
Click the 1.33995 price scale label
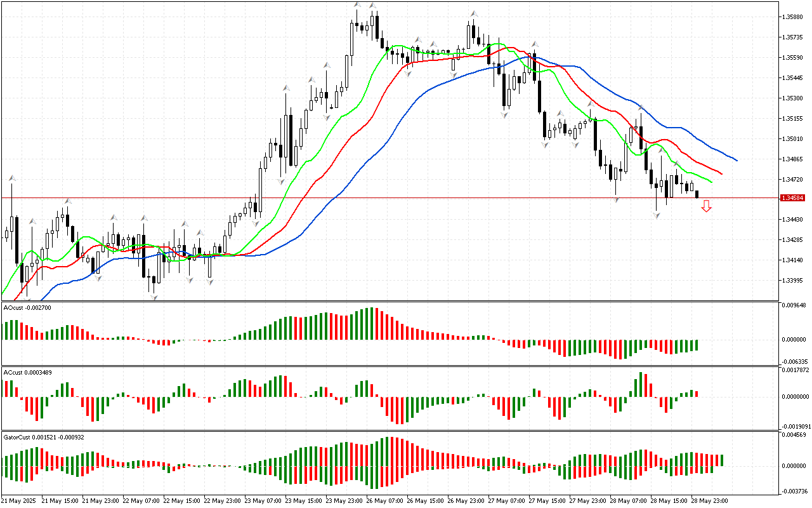coord(794,281)
